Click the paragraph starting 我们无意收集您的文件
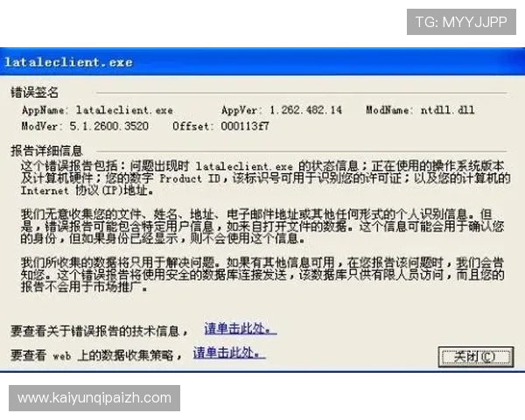The image size is (525, 420). point(262,227)
